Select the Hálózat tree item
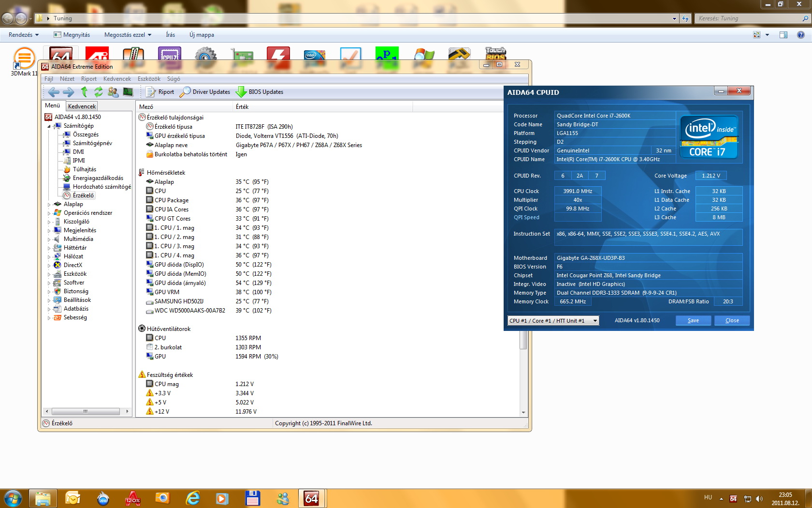The width and height of the screenshot is (812, 508). [73, 256]
